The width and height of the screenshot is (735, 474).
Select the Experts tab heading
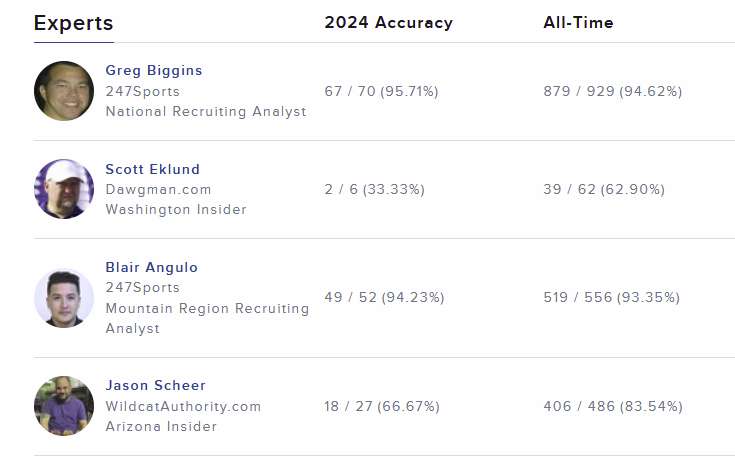click(73, 23)
